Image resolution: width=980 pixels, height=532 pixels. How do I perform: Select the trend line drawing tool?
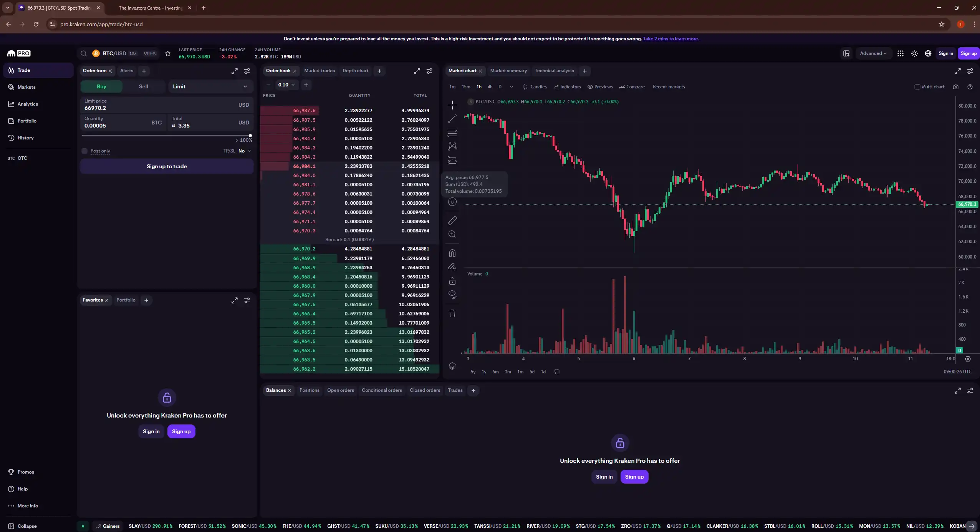tap(452, 119)
